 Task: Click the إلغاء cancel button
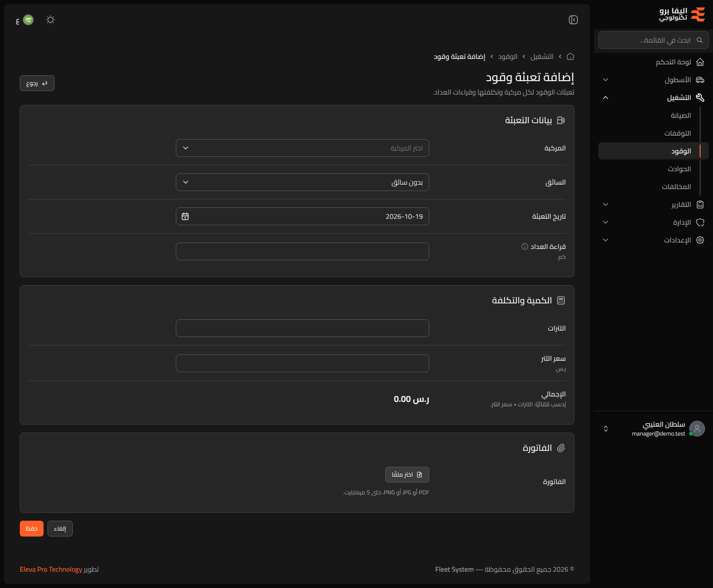[x=60, y=529]
